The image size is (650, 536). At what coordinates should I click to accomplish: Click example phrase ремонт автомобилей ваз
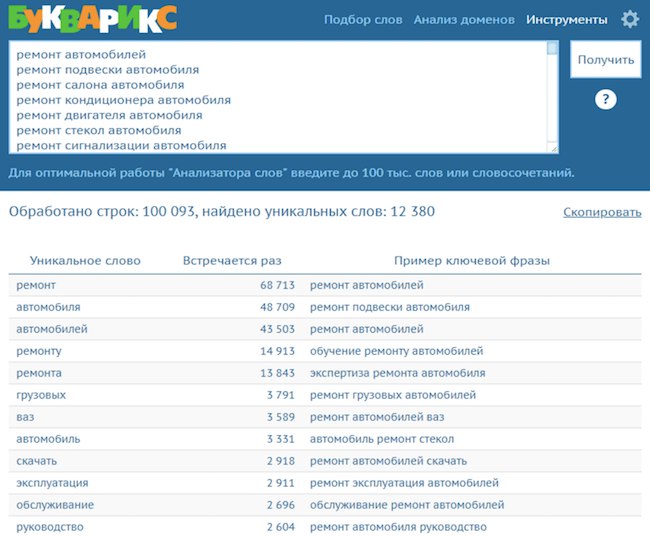[377, 417]
